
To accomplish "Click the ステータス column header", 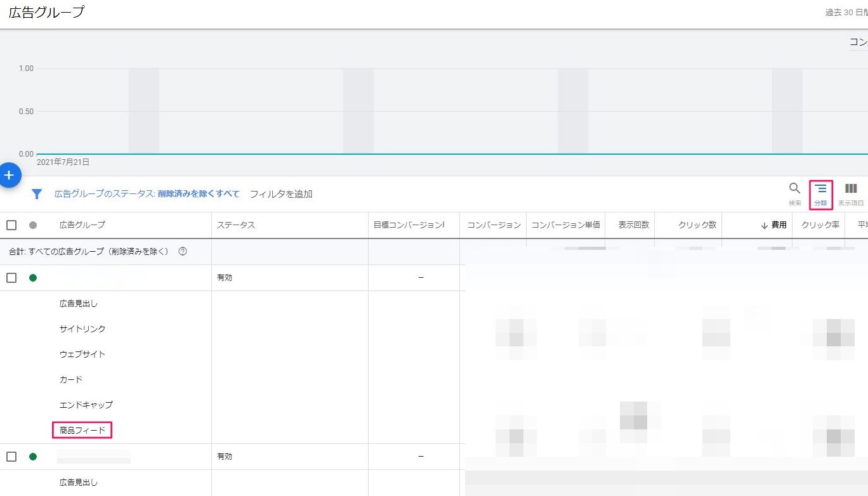I will coord(235,225).
